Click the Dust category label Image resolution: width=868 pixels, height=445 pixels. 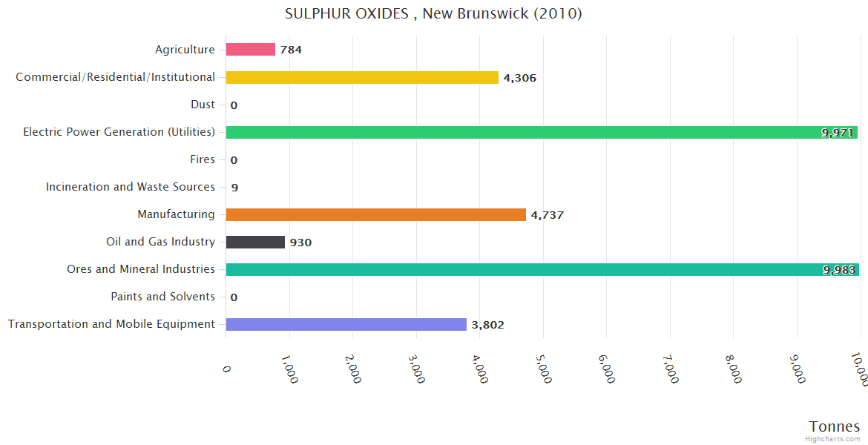coord(203,105)
